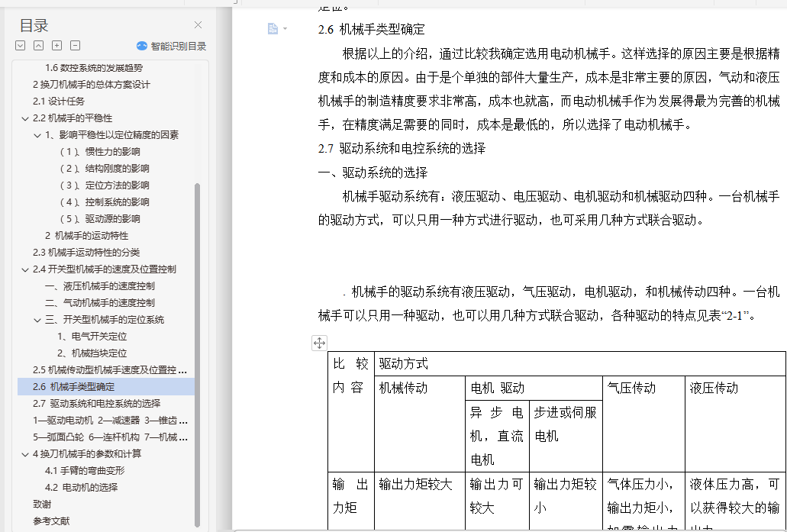787x532 pixels.
Task: Click the paragraph layout icon beside heading 2.6
Action: (273, 28)
